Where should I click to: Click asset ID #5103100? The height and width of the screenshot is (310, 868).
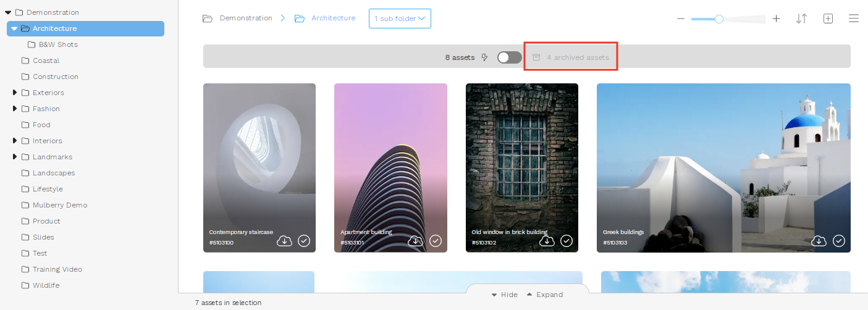point(221,243)
